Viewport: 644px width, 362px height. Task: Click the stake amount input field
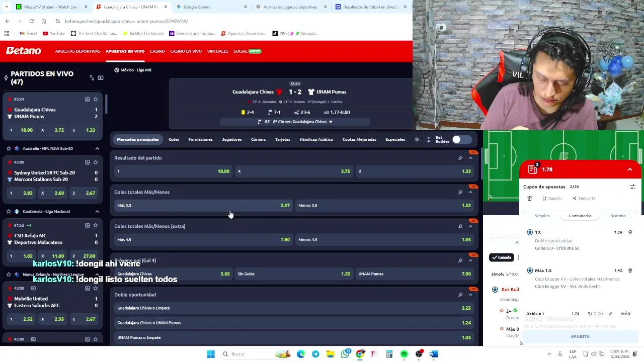(595, 314)
